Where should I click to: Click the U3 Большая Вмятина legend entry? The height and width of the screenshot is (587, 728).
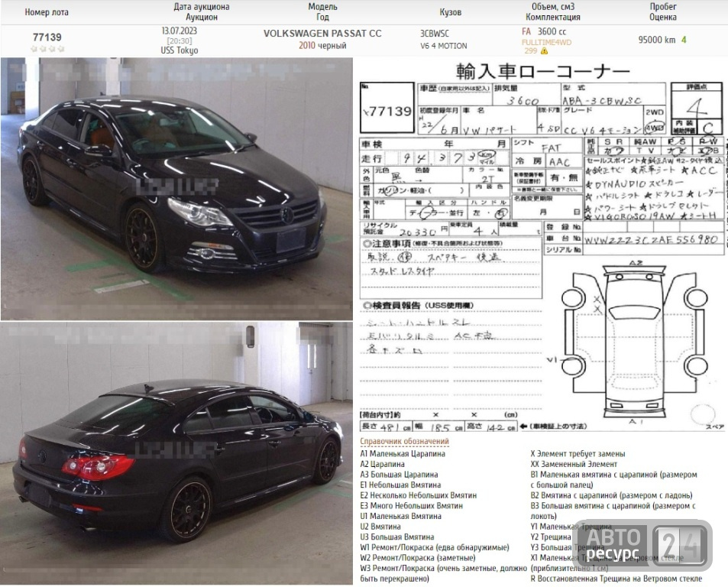coord(397,537)
